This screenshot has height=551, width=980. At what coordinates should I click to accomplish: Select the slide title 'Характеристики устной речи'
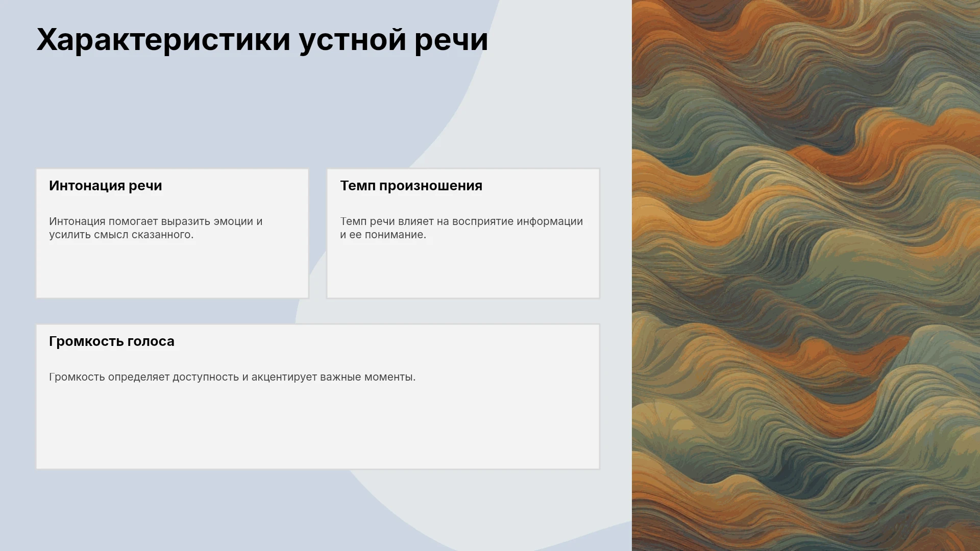tap(262, 40)
